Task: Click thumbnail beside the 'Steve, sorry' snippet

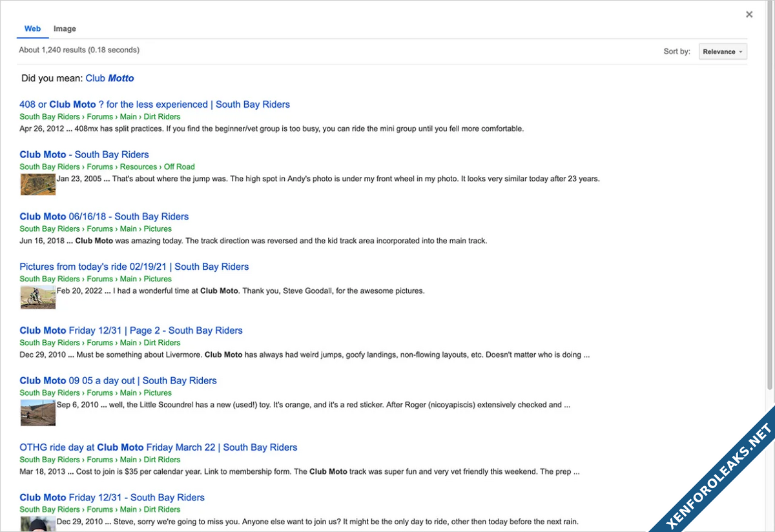Action: pyautogui.click(x=37, y=524)
